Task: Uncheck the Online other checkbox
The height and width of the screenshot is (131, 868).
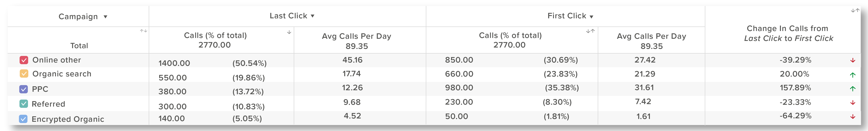Action: [24, 60]
